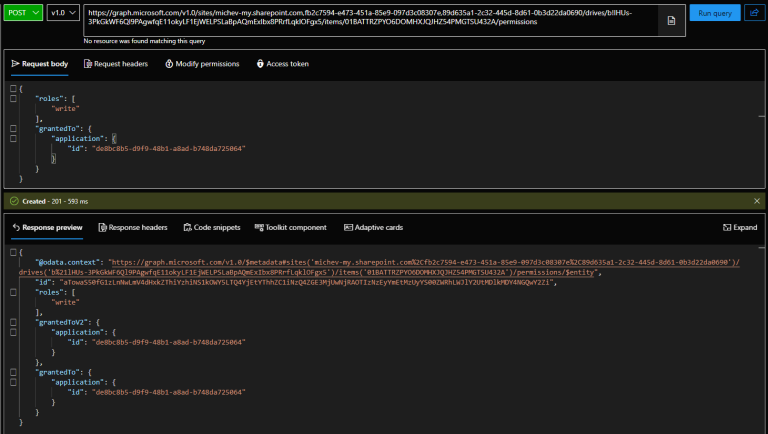
Task: Click the request URL input field
Action: (371, 20)
